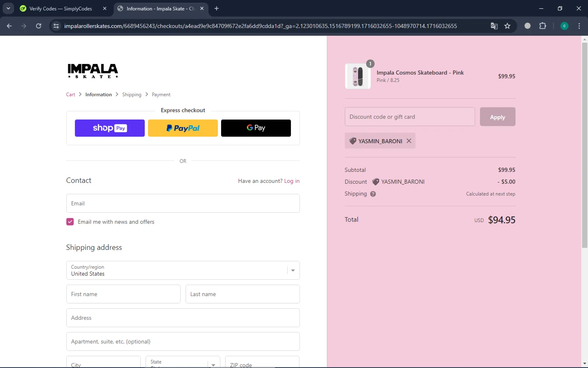This screenshot has height=368, width=588.
Task: Open the site information icon in address bar
Action: pos(56,26)
